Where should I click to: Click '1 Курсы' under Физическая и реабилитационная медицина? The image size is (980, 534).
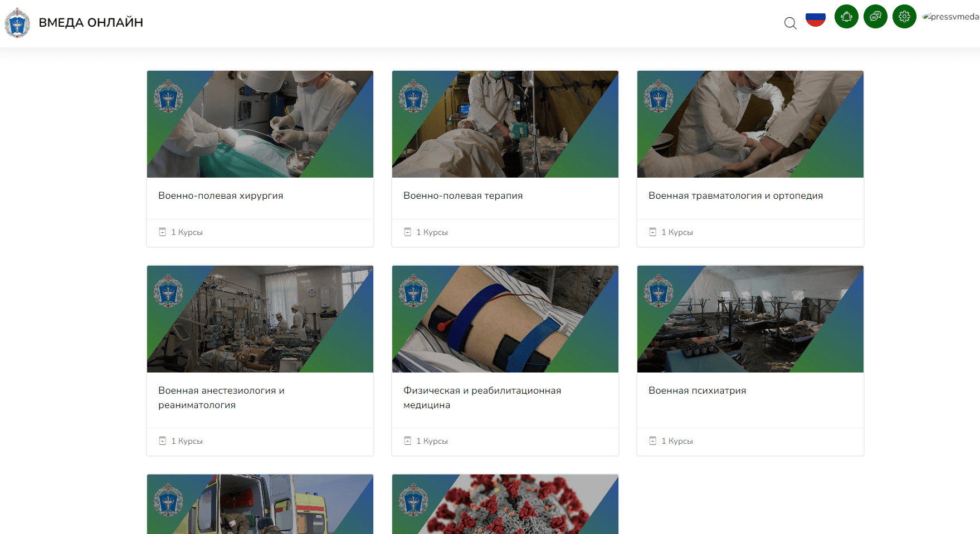tap(432, 441)
